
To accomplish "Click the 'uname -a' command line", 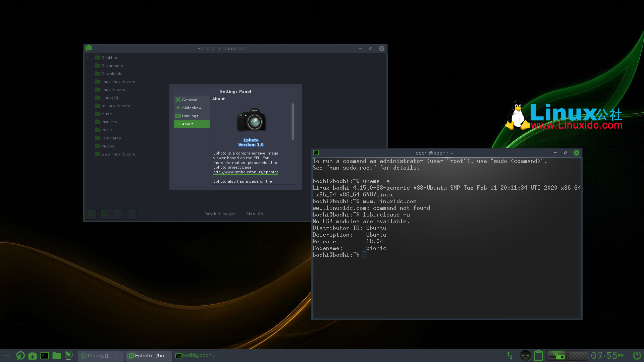I will point(351,181).
